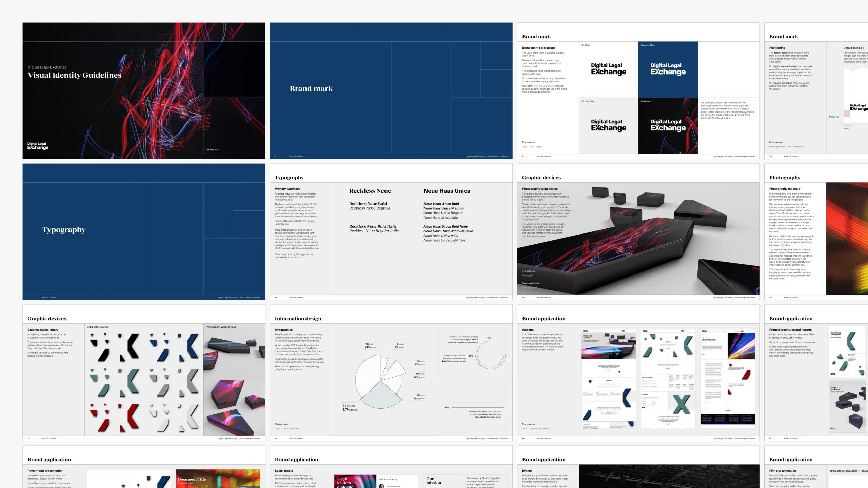Click Back to contents on page 27

tap(49, 439)
